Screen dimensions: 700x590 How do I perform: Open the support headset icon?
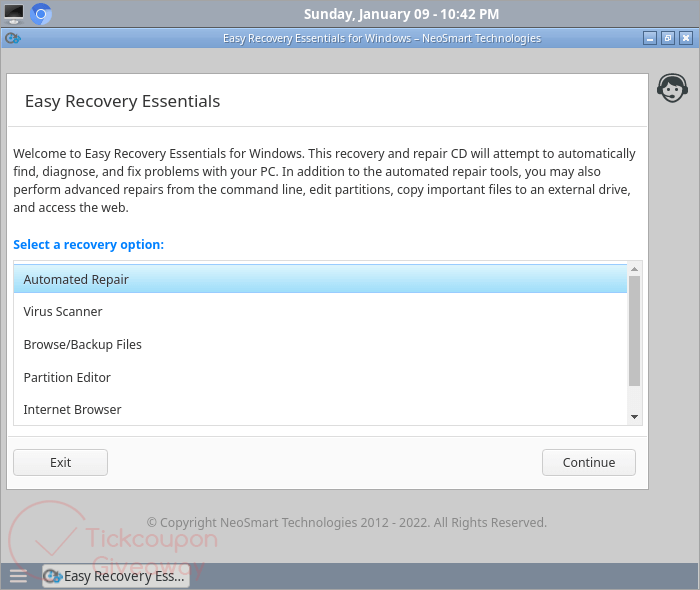672,88
